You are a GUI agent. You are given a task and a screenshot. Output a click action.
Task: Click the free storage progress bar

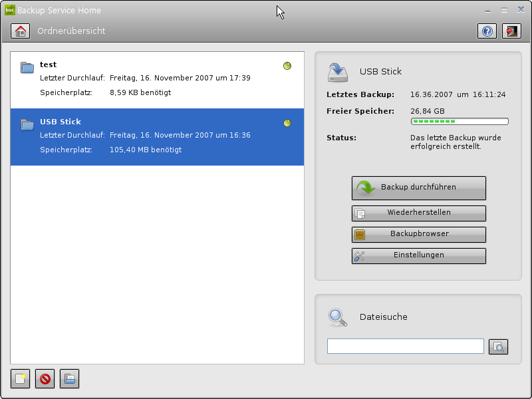click(460, 122)
